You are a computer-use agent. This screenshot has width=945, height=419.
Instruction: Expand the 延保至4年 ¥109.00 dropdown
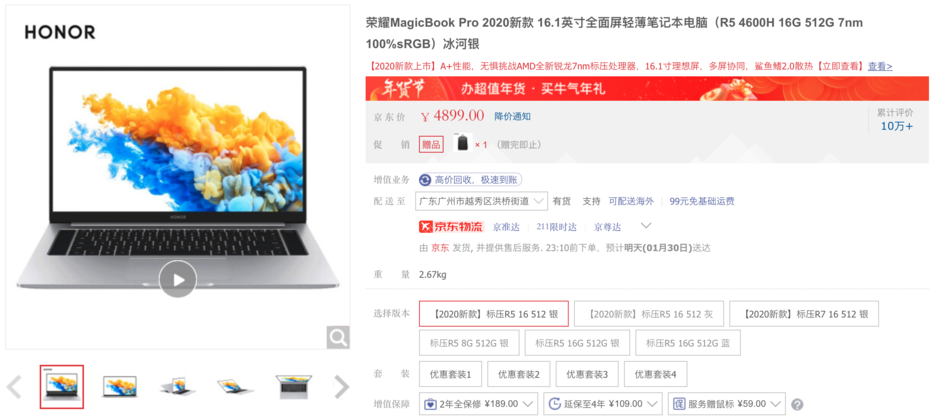click(x=603, y=403)
